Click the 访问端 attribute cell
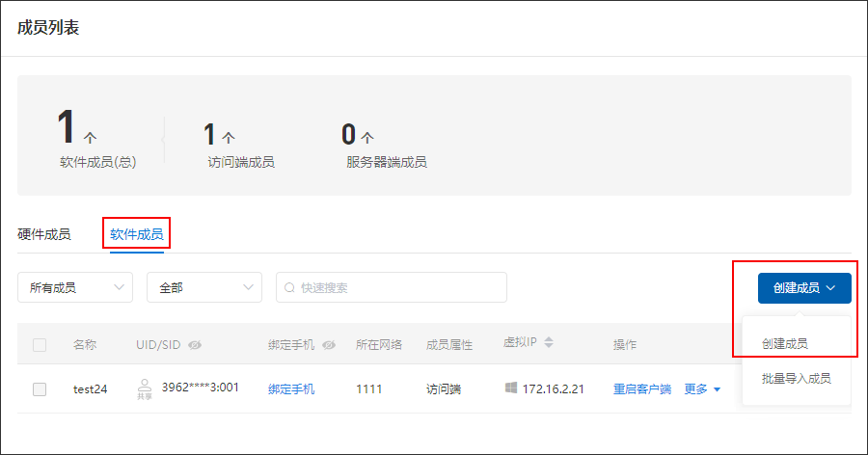The width and height of the screenshot is (868, 455). pos(444,389)
